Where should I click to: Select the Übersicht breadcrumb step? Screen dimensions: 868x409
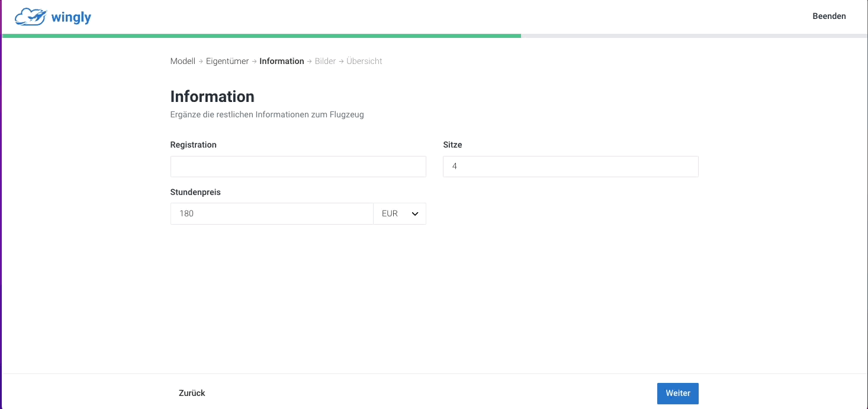[x=364, y=61]
